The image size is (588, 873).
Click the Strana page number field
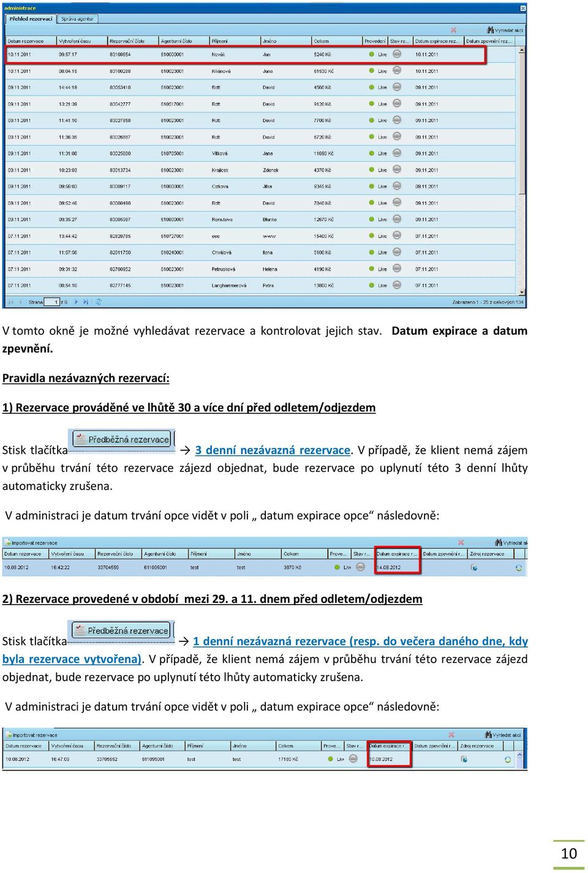click(52, 302)
